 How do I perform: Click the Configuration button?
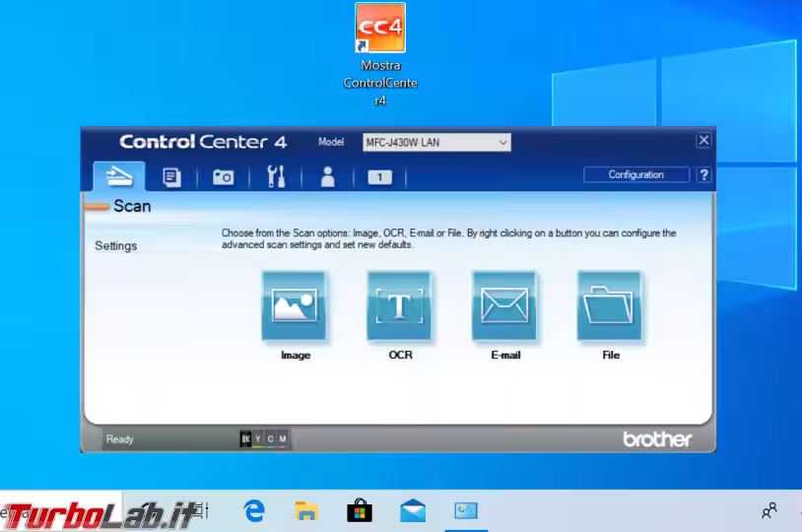pyautogui.click(x=635, y=175)
